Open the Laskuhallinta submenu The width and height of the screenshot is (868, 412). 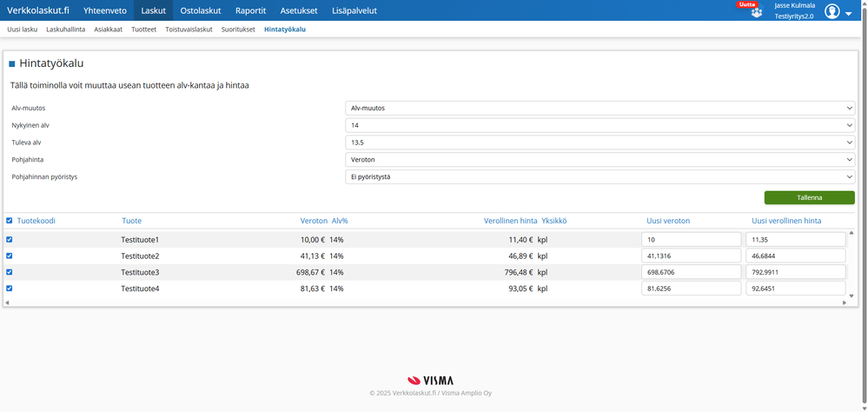click(66, 30)
